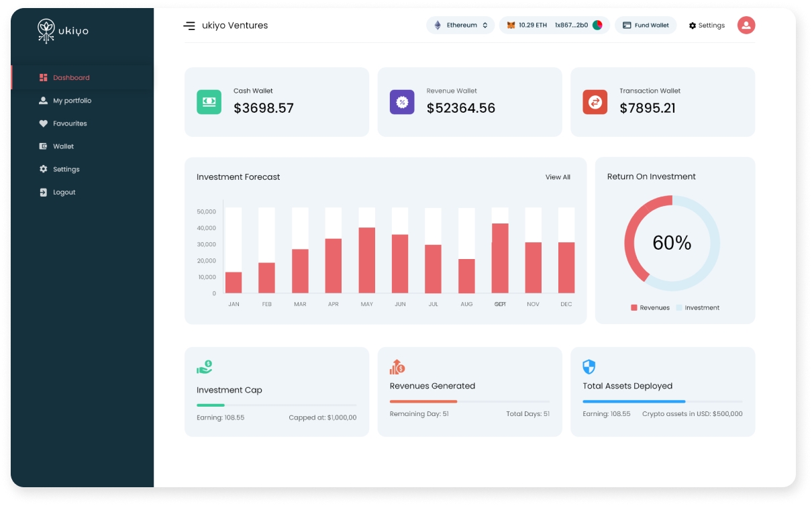The image size is (812, 506).
Task: Open My portfolio from the sidebar
Action: [72, 101]
